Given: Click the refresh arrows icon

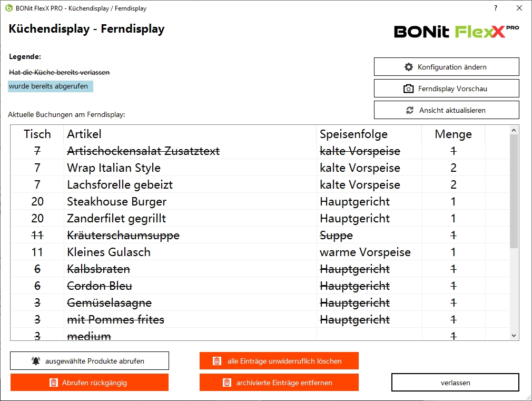Looking at the screenshot, I should [x=410, y=110].
